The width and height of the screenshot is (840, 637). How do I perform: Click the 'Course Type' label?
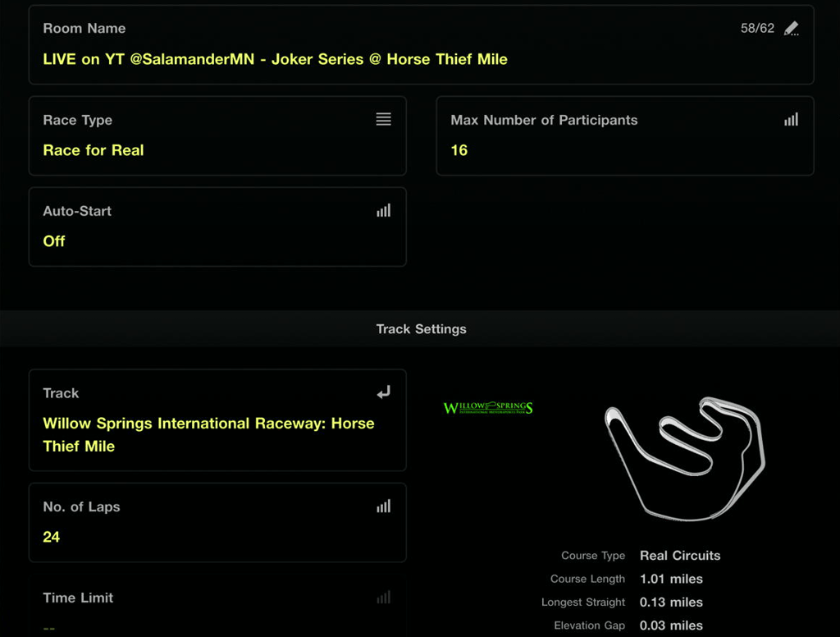pyautogui.click(x=593, y=556)
